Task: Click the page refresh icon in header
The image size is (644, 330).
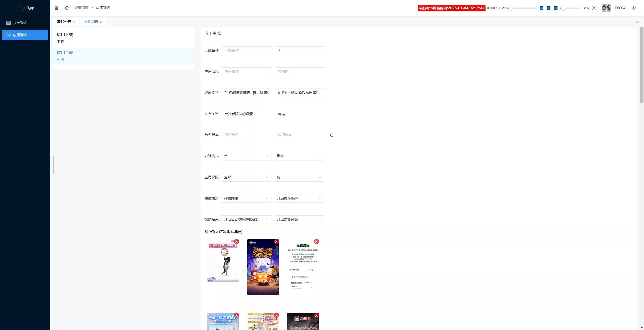Action: click(67, 8)
